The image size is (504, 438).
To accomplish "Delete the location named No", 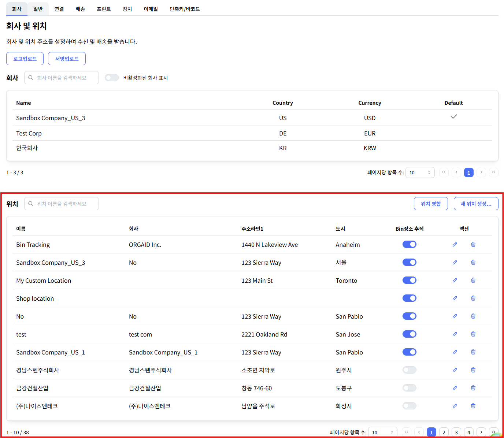I will click(x=473, y=316).
